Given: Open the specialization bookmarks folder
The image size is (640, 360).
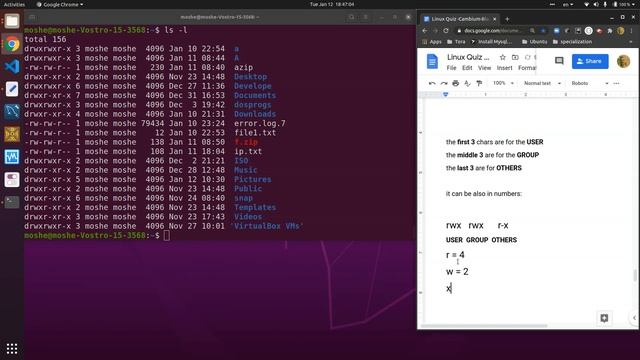Looking at the screenshot, I should (572, 42).
